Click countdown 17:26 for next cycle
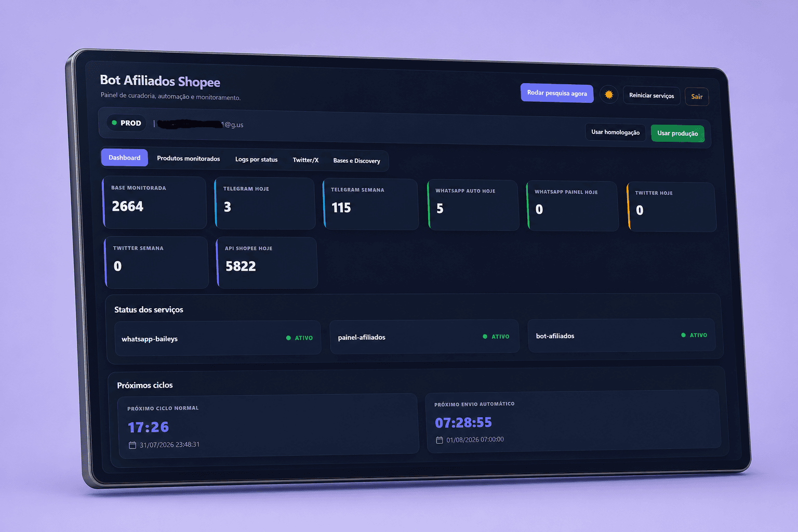The image size is (798, 532). coord(149,428)
